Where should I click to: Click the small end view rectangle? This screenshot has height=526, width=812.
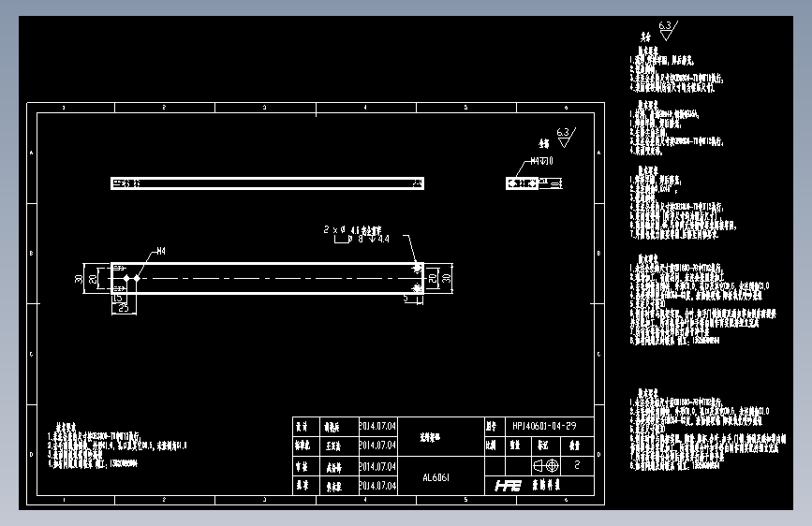[x=522, y=183]
